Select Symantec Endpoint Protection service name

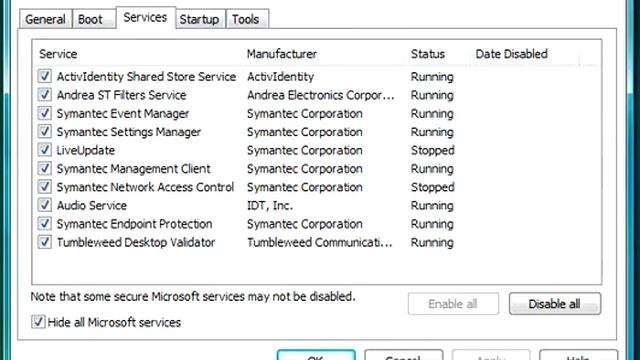pos(134,224)
